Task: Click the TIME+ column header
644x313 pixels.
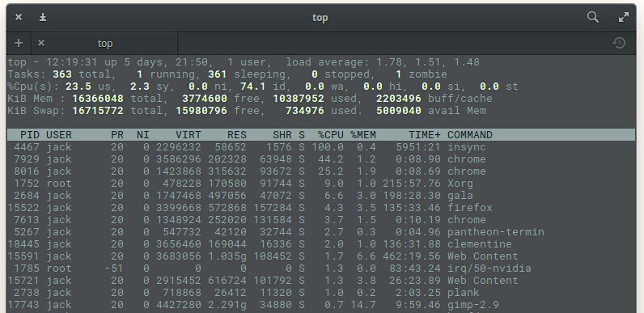Action: 424,135
